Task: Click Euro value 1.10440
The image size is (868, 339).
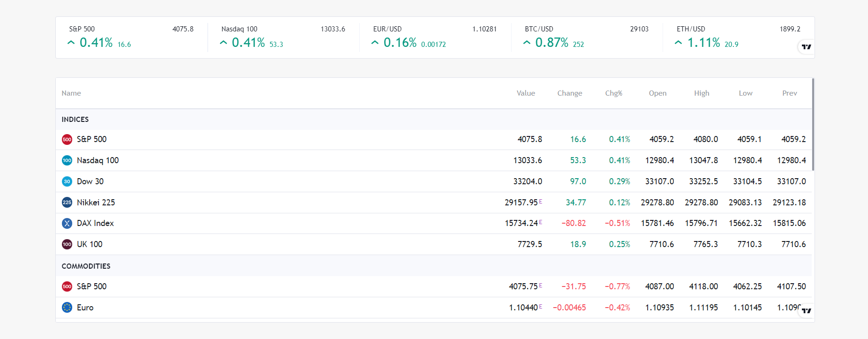Action: [x=523, y=308]
